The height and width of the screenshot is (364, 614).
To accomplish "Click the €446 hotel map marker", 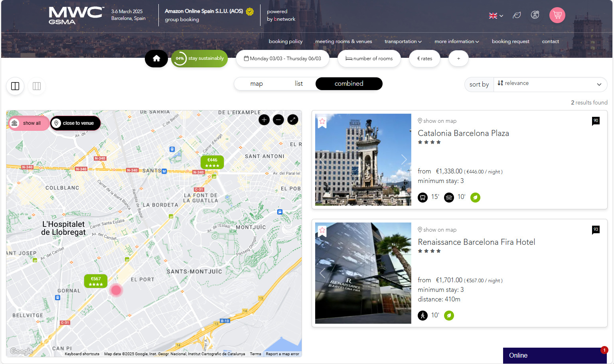I will pyautogui.click(x=212, y=163).
